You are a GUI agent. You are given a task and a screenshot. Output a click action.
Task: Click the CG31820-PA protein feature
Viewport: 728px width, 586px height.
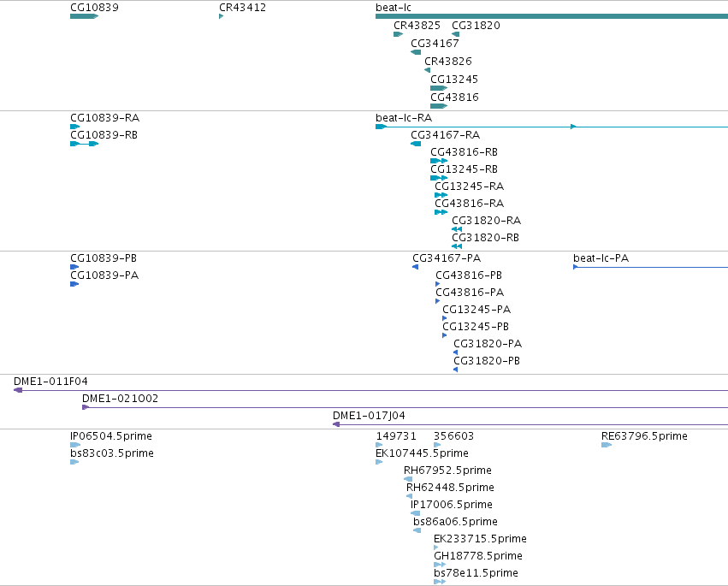455,352
